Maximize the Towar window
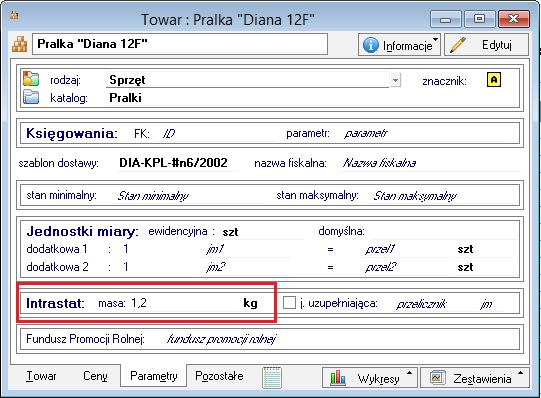Screen dimensions: 541x398 (x=479, y=19)
